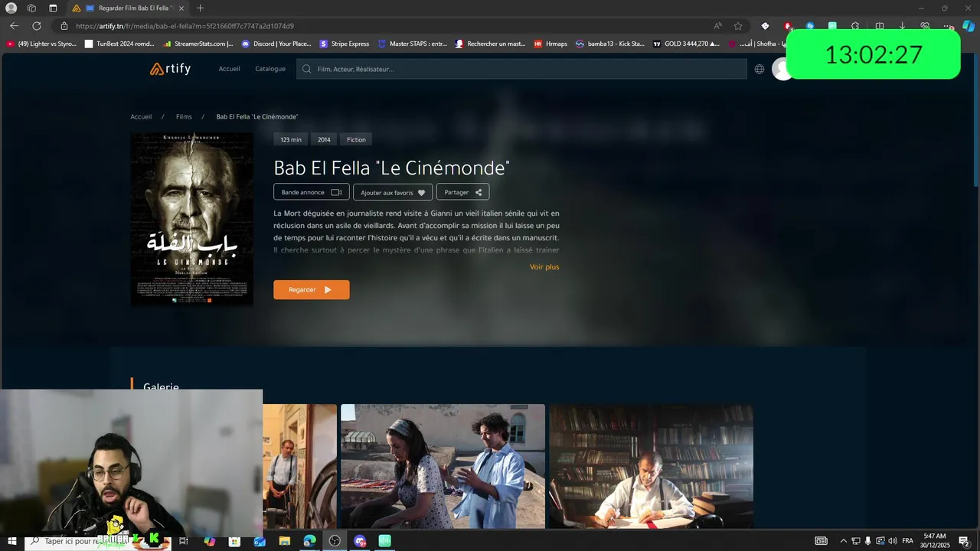Open FRA keyboard language selector
Image resolution: width=980 pixels, height=551 pixels.
pos(907,541)
